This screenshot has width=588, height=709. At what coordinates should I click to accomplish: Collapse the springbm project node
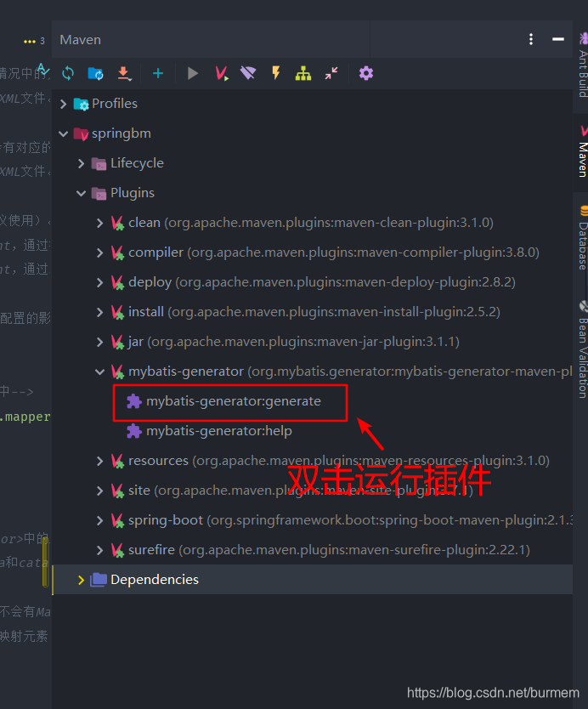click(x=64, y=133)
